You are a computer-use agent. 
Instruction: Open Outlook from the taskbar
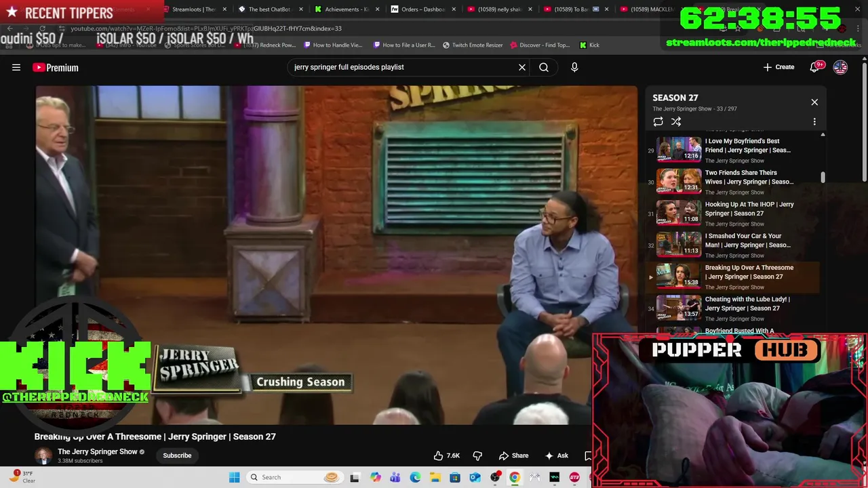pyautogui.click(x=475, y=477)
